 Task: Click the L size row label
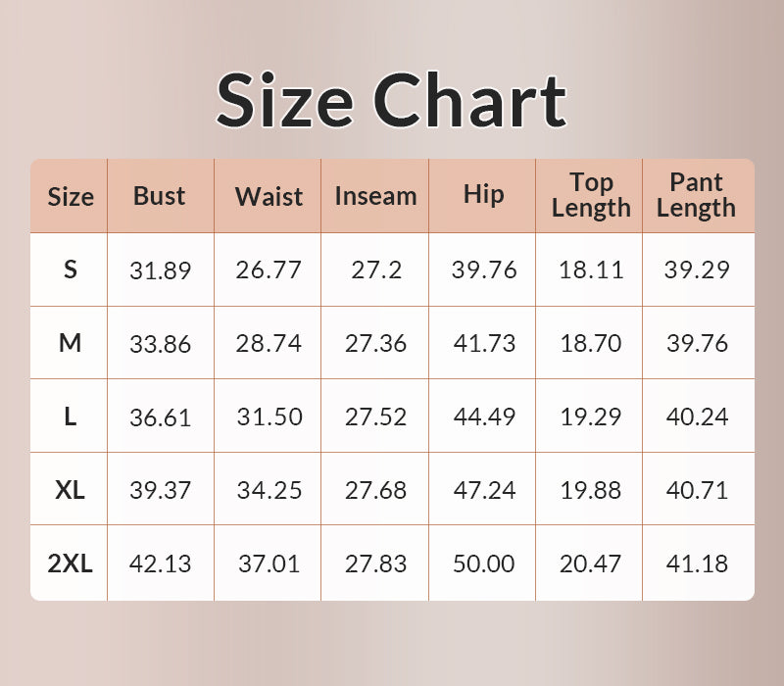(x=71, y=416)
